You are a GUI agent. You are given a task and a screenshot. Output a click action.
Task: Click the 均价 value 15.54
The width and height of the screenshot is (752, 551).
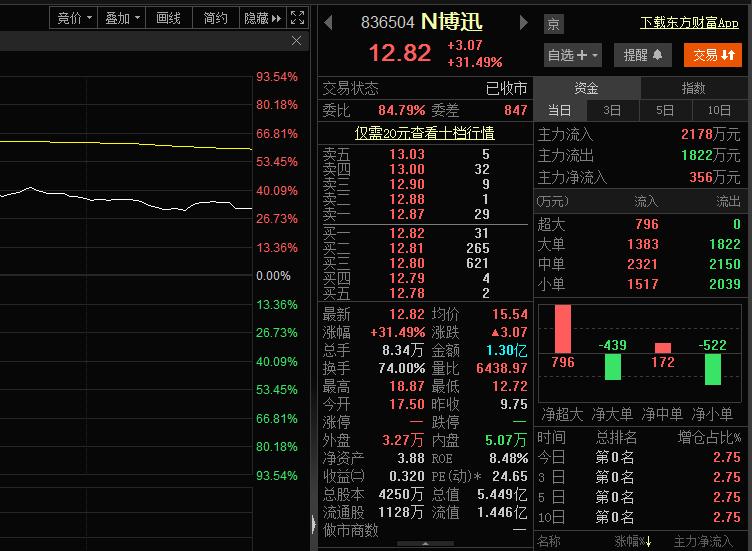(509, 314)
